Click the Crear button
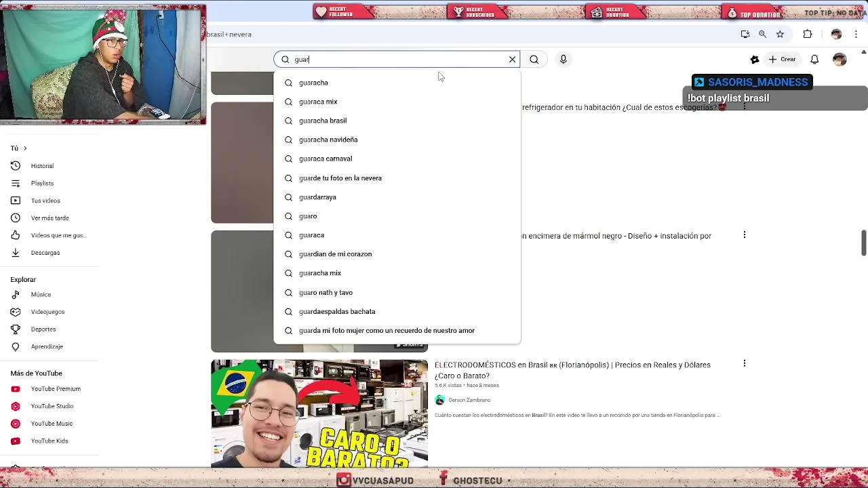The image size is (868, 488). tap(782, 60)
